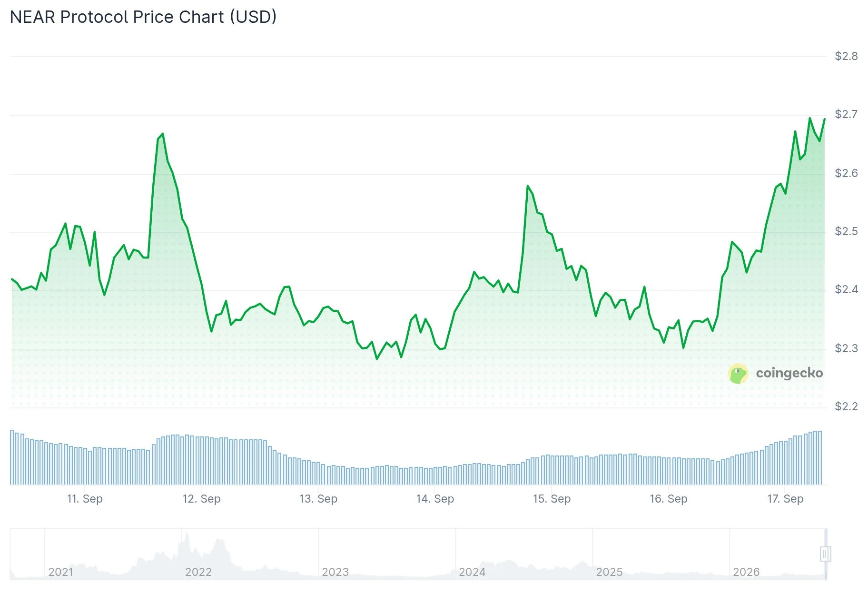This screenshot has height=594, width=868.
Task: Click the 2023 label in the navigator
Action: 335,572
